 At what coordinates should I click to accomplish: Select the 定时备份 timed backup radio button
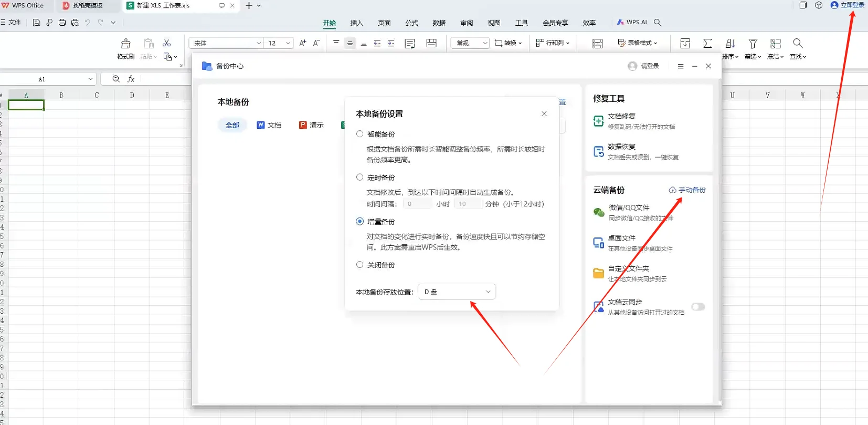pos(359,177)
